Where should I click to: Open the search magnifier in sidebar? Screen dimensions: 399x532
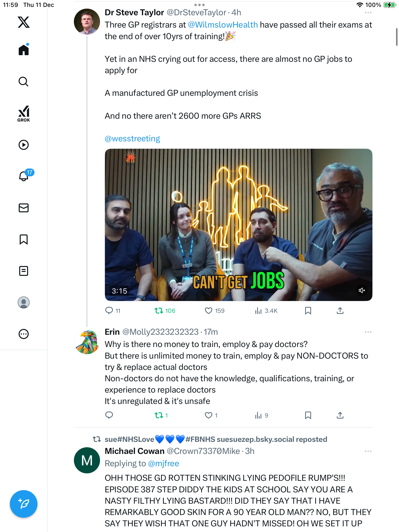point(24,82)
